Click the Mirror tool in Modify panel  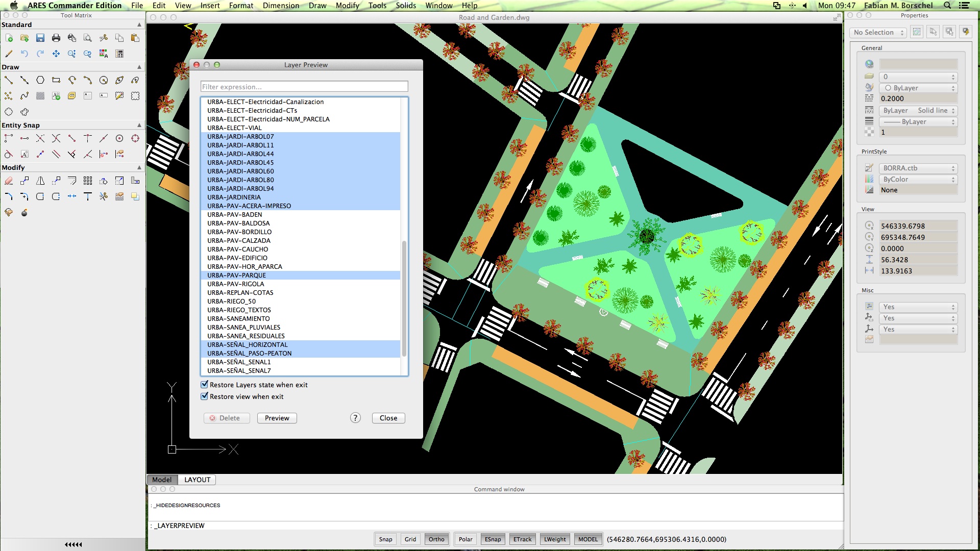click(40, 181)
